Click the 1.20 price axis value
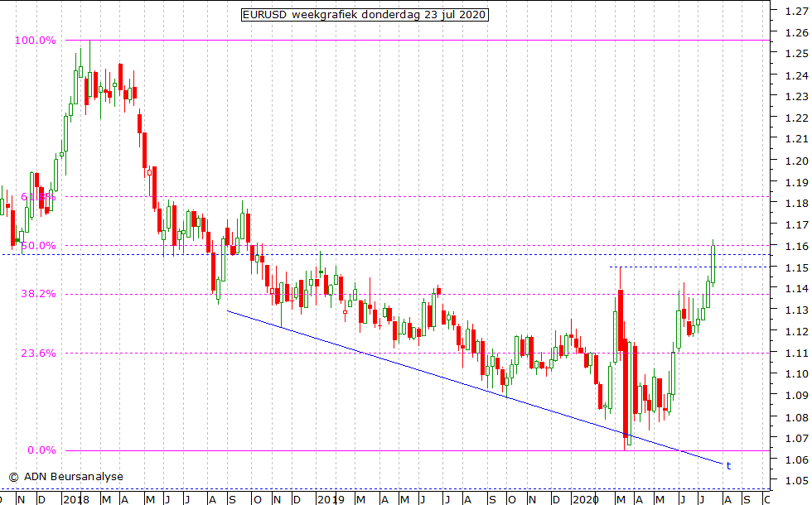 tap(796, 161)
